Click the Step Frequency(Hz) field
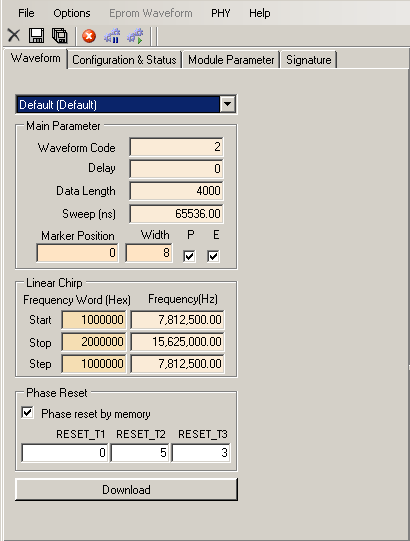This screenshot has height=541, width=410. [x=177, y=364]
